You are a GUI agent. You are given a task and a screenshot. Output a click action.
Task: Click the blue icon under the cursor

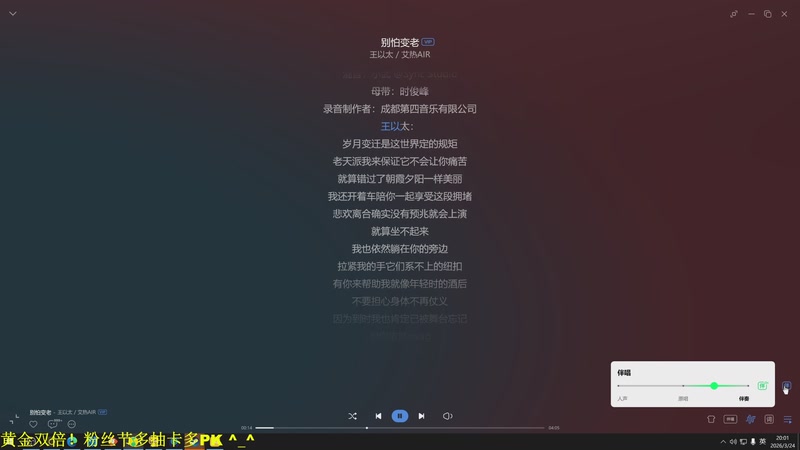(x=786, y=386)
